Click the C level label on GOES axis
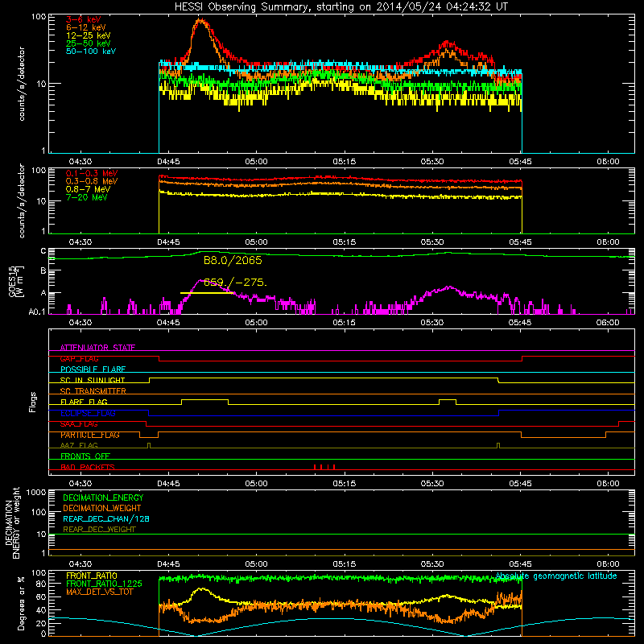This screenshot has height=644, width=644. coord(43,251)
